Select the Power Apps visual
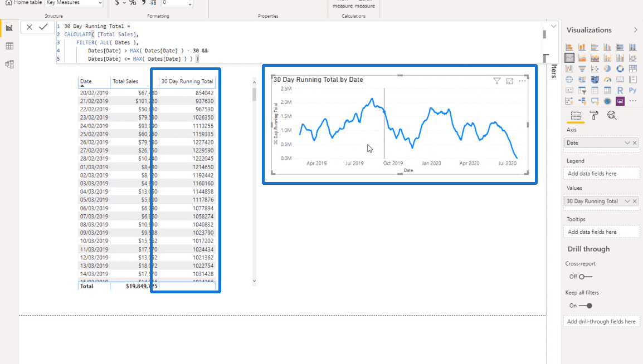The height and width of the screenshot is (364, 643). 620,101
